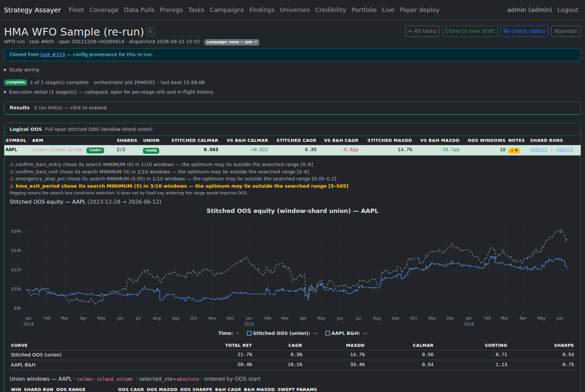Navigate to Findings
Viewport: 585px width, 392px height.
[262, 10]
